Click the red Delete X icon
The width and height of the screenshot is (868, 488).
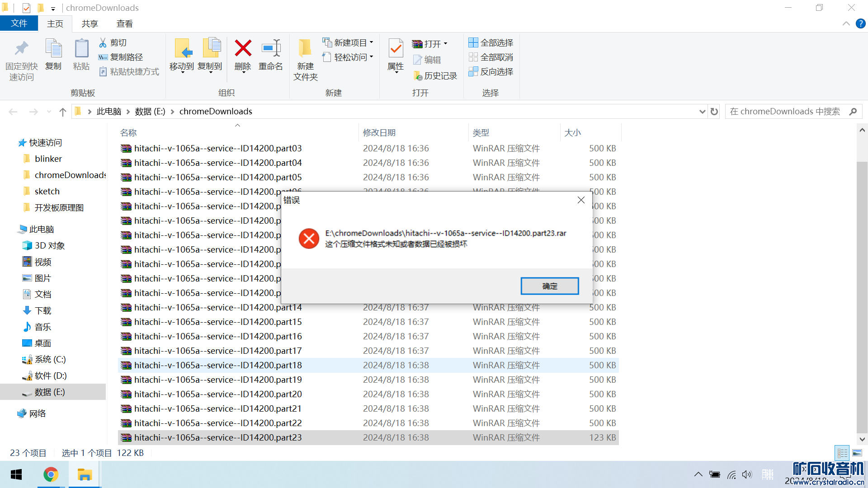point(243,48)
